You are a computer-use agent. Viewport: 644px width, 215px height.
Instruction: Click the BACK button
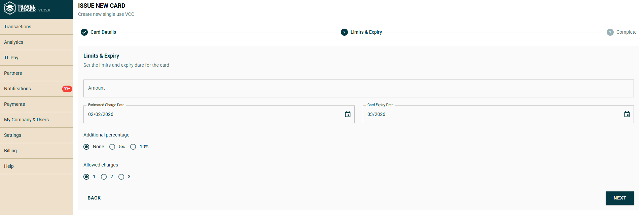tap(94, 198)
